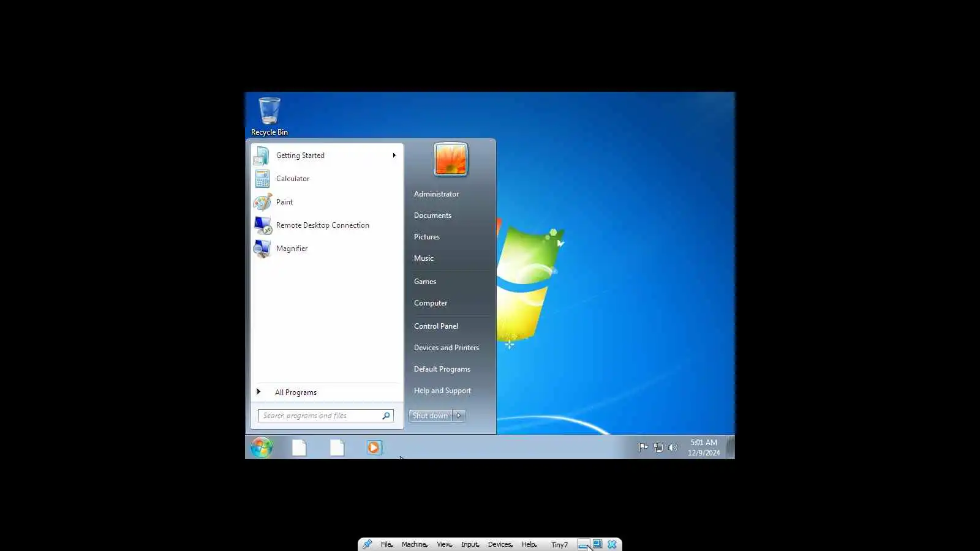Open Default Programs
980x551 pixels.
click(x=442, y=369)
